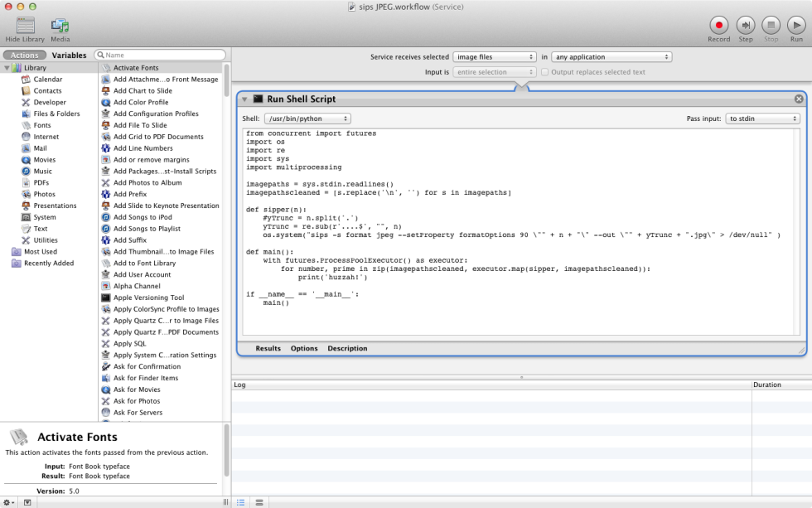
Task: Collapse the Run Shell Script action
Action: [x=246, y=98]
